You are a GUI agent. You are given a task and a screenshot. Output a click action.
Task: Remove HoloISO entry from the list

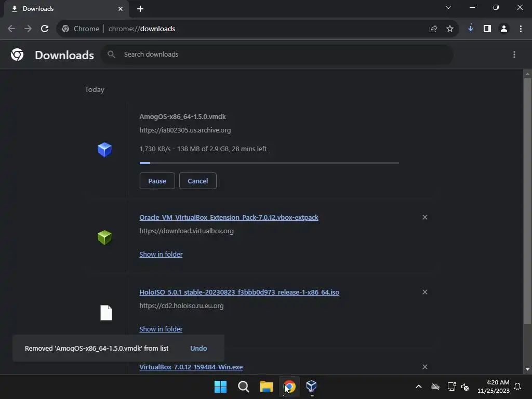pyautogui.click(x=425, y=292)
